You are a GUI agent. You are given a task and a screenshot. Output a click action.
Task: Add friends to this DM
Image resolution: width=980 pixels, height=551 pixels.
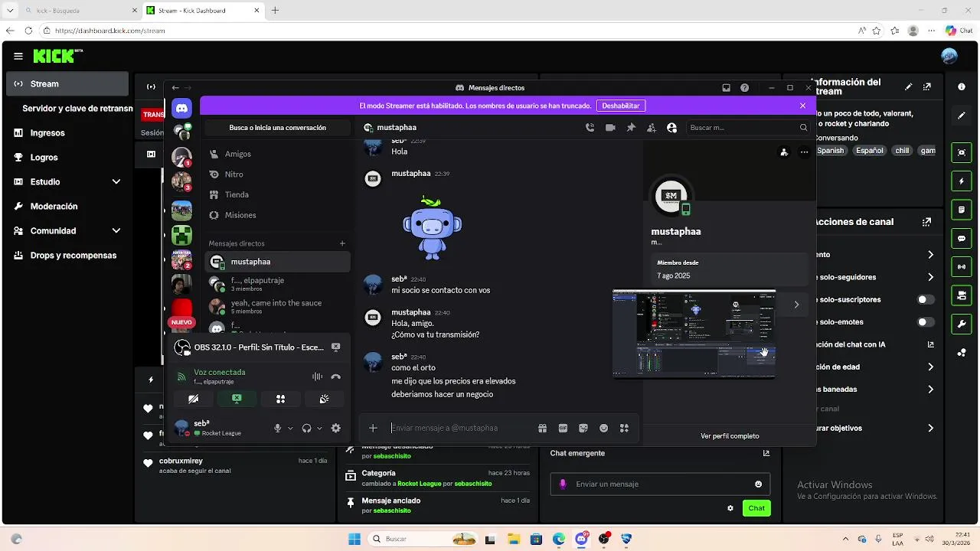click(652, 128)
